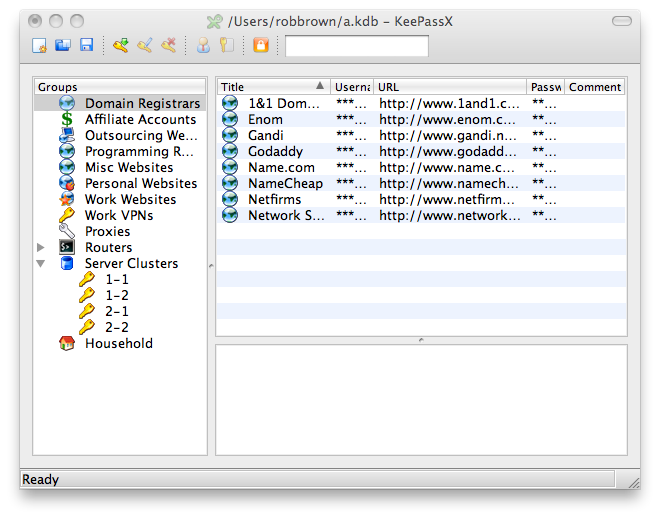Click the Save Database floppy icon
The width and height of the screenshot is (660, 519).
coord(87,45)
